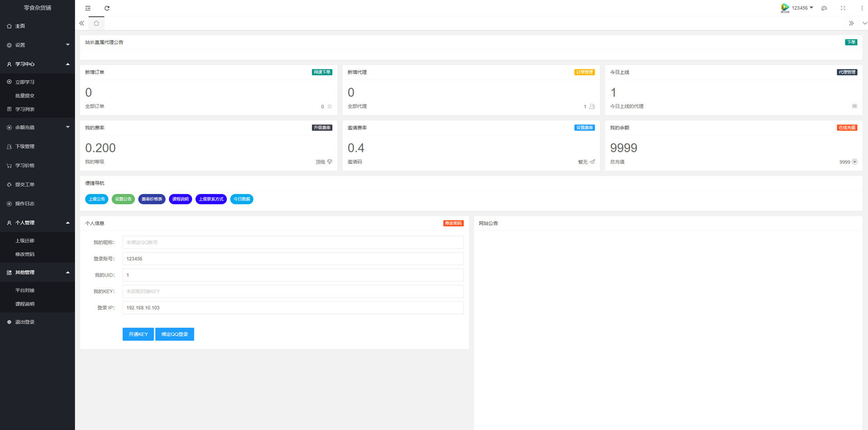Focus the 我的KEY input field

[293, 292]
